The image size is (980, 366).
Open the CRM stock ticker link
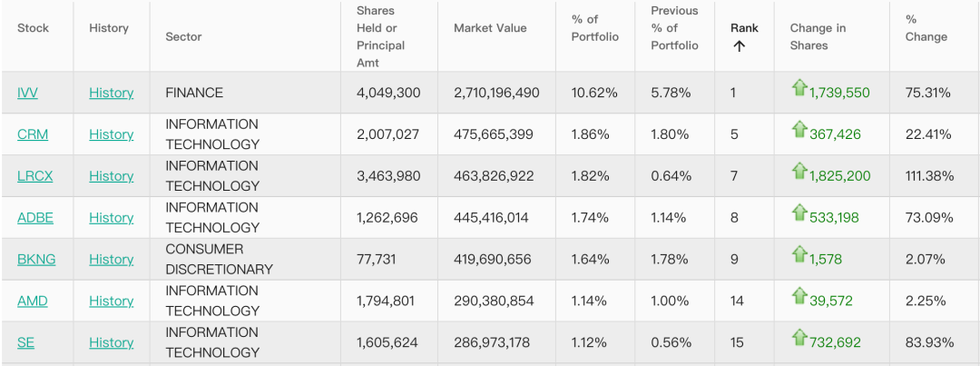pos(33,134)
